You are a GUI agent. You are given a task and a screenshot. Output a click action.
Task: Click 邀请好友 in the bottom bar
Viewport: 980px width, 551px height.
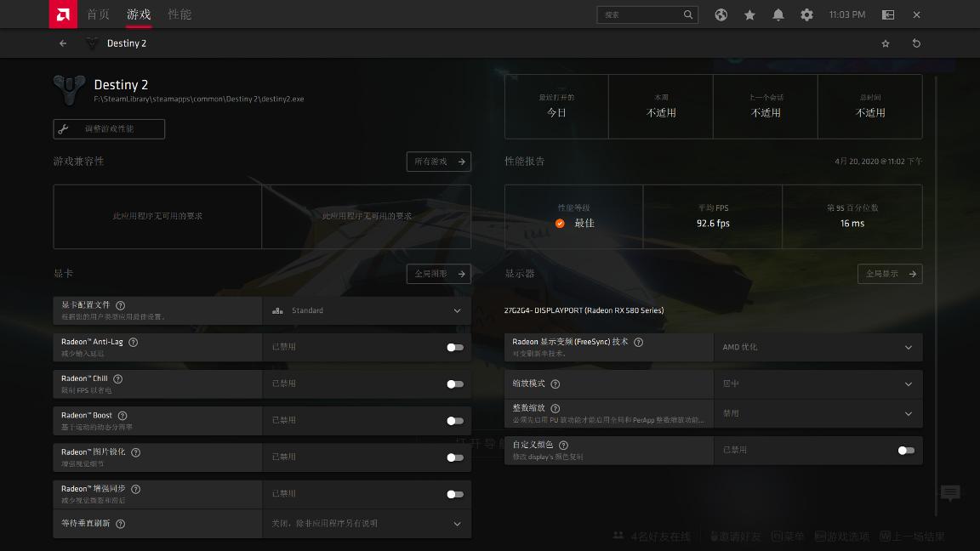tap(739, 536)
